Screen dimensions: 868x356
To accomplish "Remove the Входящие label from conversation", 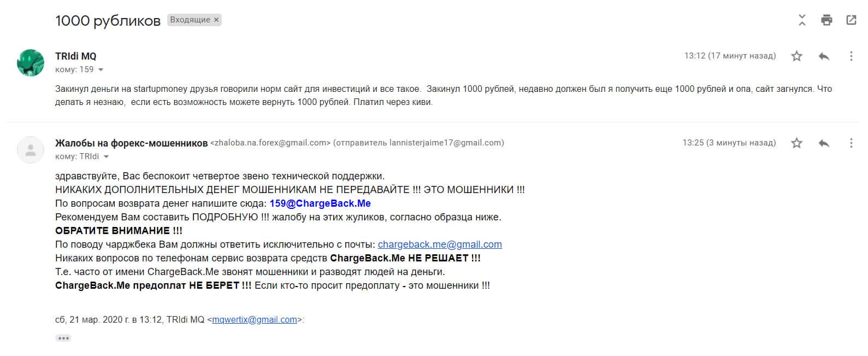I will (216, 20).
